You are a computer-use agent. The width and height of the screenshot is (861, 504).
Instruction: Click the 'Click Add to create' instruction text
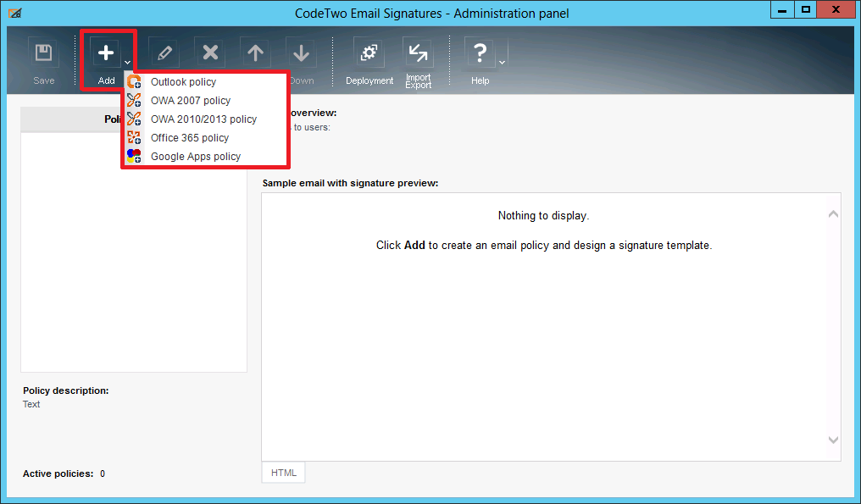(x=543, y=246)
